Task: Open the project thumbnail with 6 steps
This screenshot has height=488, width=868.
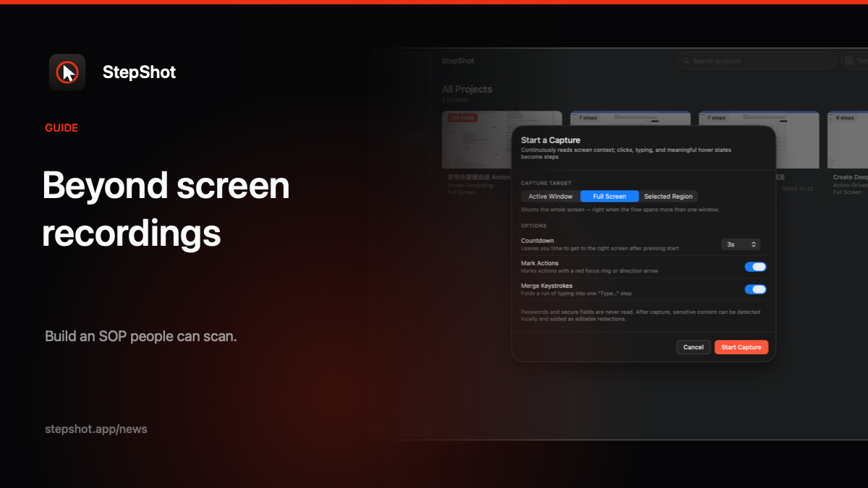Action: click(848, 140)
